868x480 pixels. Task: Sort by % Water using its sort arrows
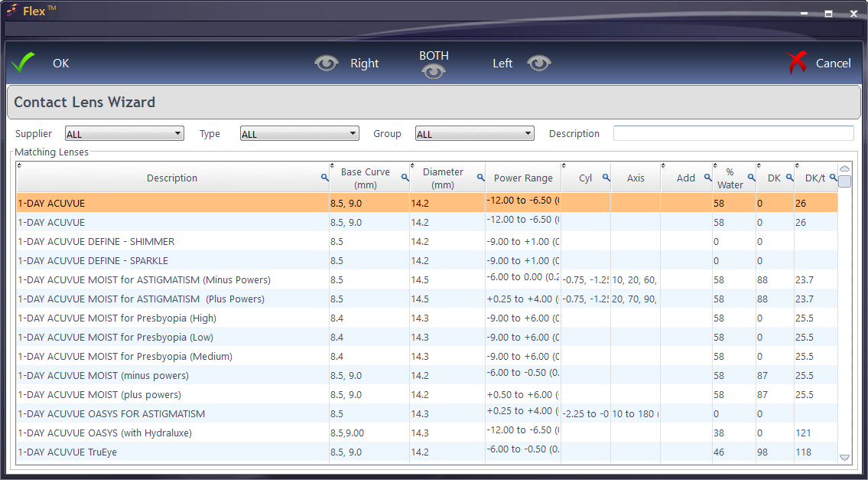715,165
